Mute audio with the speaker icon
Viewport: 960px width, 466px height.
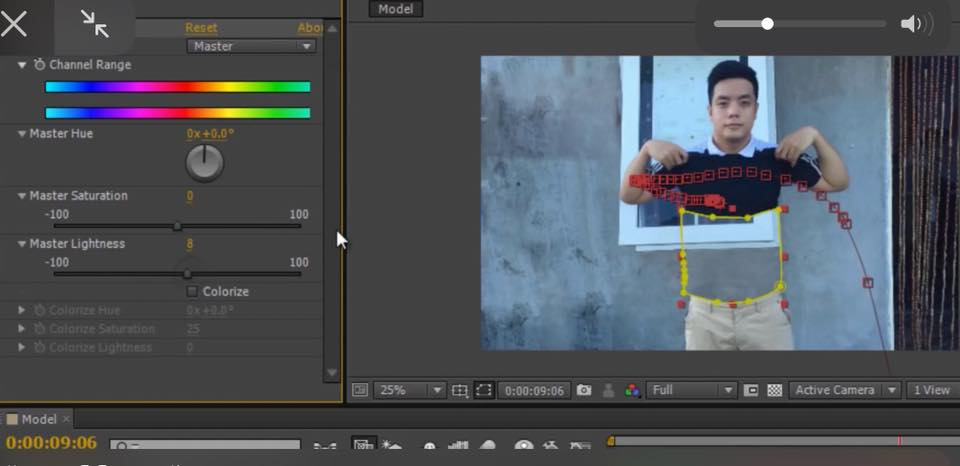(917, 24)
